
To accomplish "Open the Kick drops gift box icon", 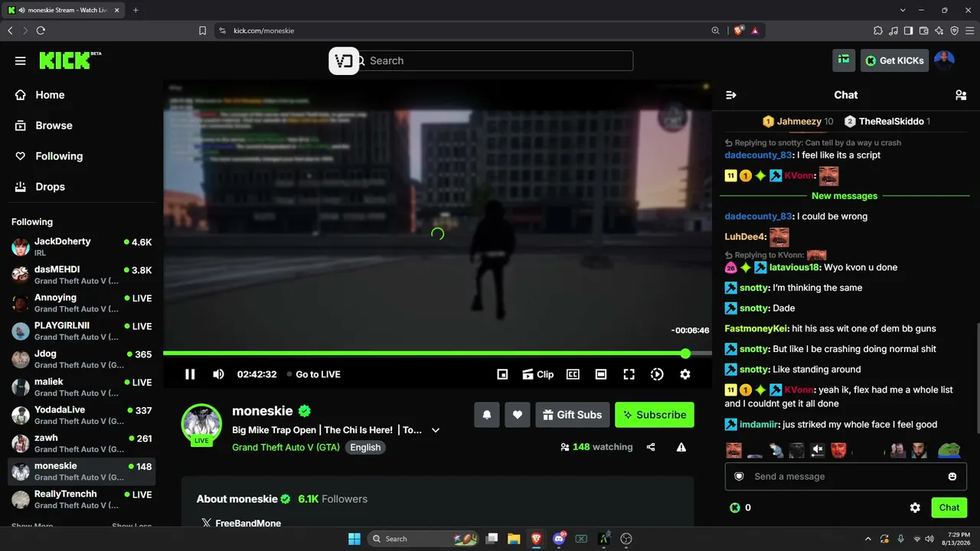I will 844,60.
